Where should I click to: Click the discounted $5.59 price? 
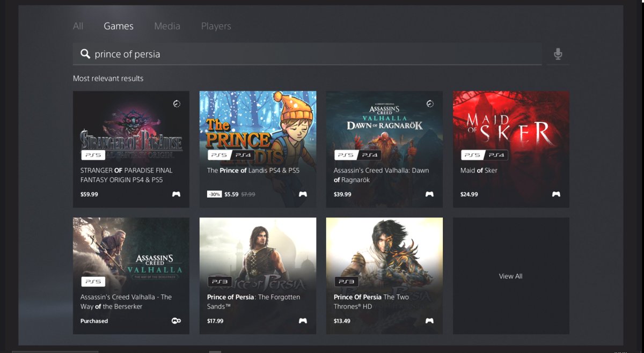(232, 194)
